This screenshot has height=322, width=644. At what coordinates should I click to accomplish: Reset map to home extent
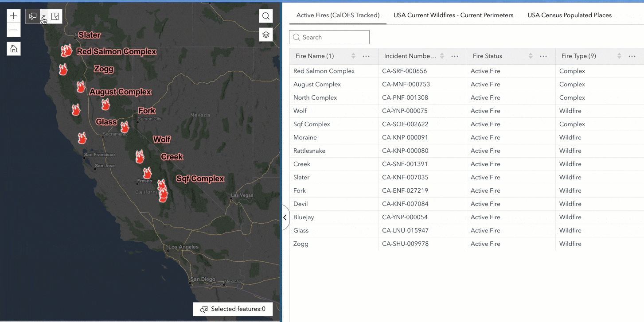tap(14, 49)
